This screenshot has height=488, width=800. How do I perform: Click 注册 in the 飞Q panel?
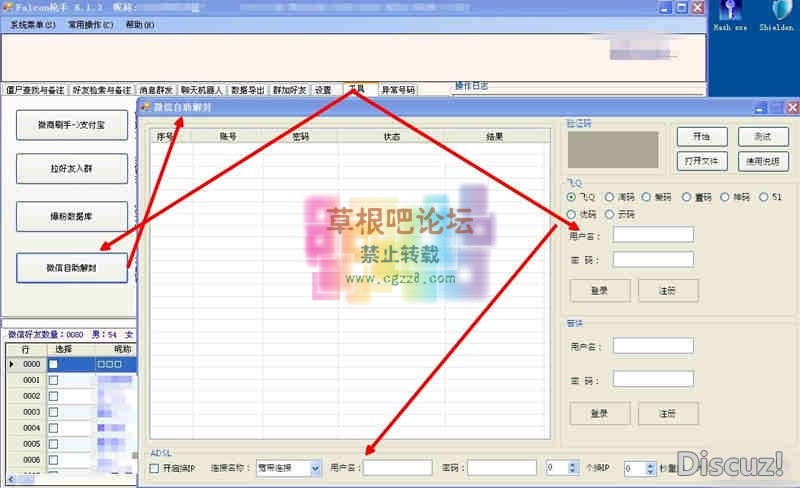tap(668, 290)
